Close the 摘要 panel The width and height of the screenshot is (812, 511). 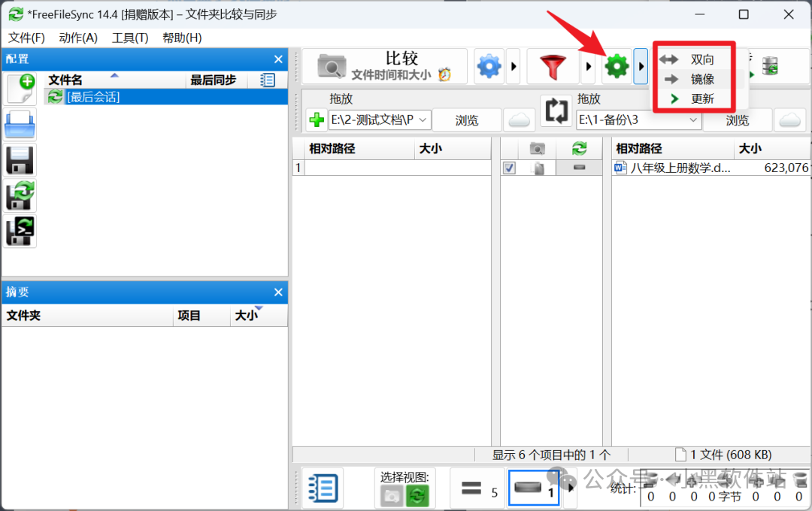[x=278, y=292]
